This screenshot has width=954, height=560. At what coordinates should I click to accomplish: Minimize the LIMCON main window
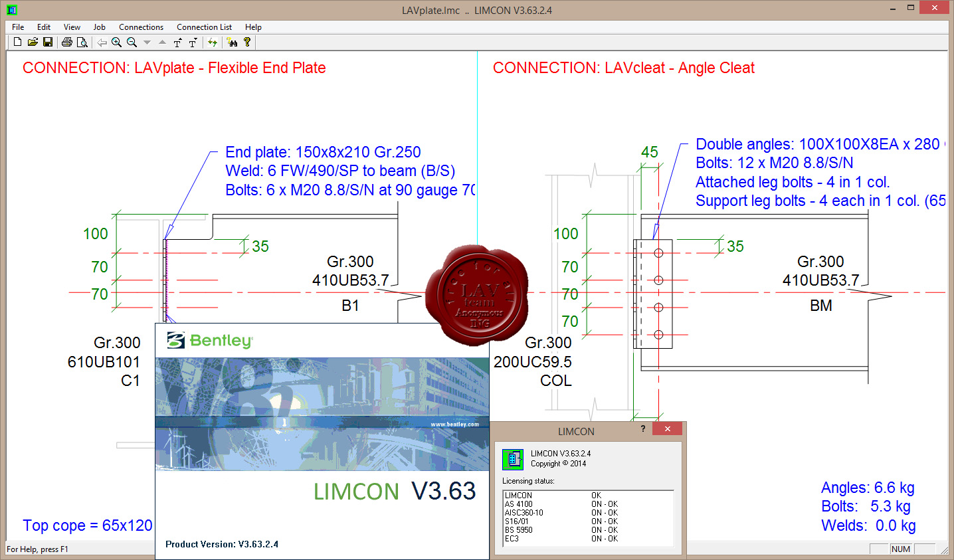pyautogui.click(x=892, y=9)
